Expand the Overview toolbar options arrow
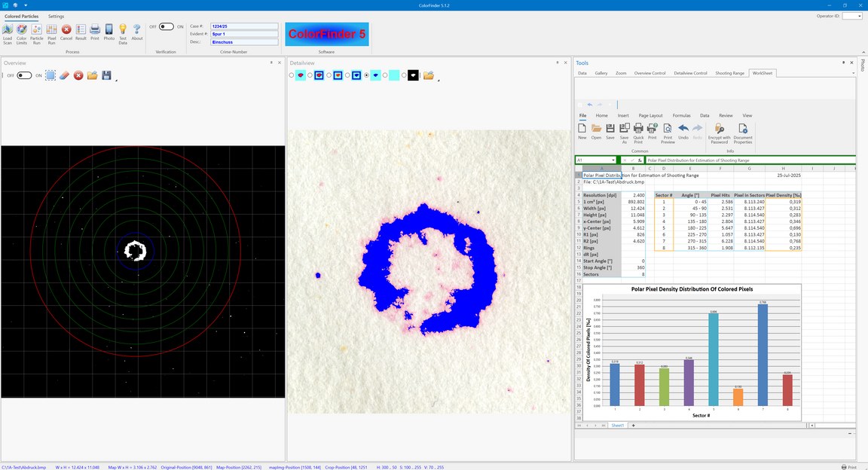Screen dimensions: 868x470 click(x=116, y=81)
